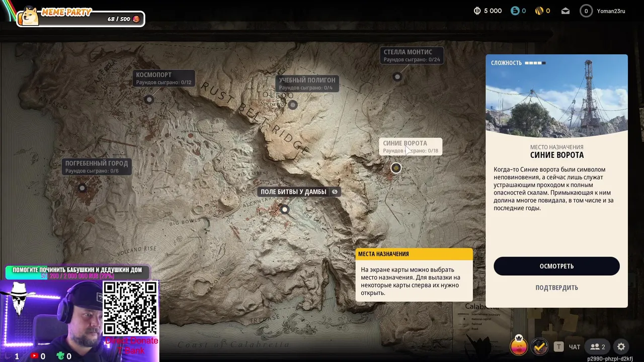Click the Стелла Монтис location label
The height and width of the screenshot is (362, 644).
click(x=412, y=55)
